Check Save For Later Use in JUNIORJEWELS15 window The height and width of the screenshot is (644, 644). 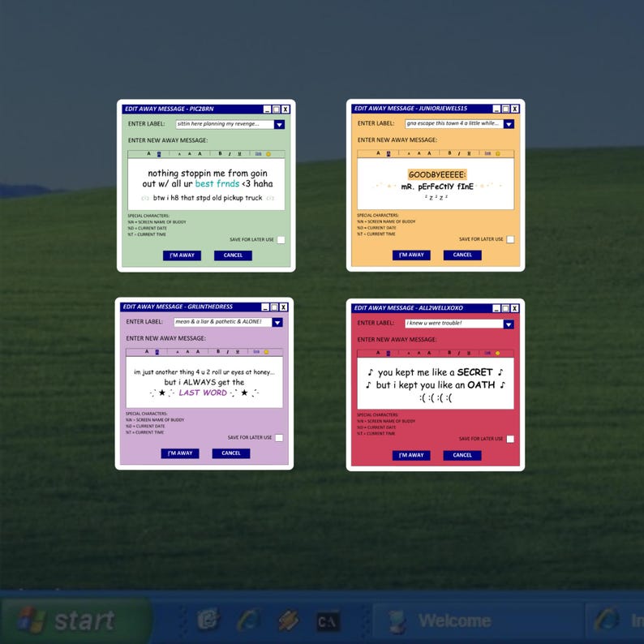510,239
